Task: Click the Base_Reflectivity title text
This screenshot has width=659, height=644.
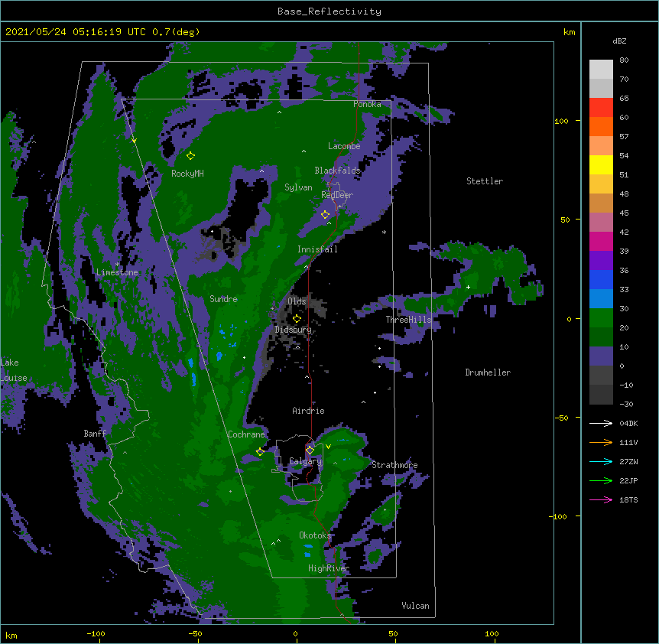Action: pos(329,11)
